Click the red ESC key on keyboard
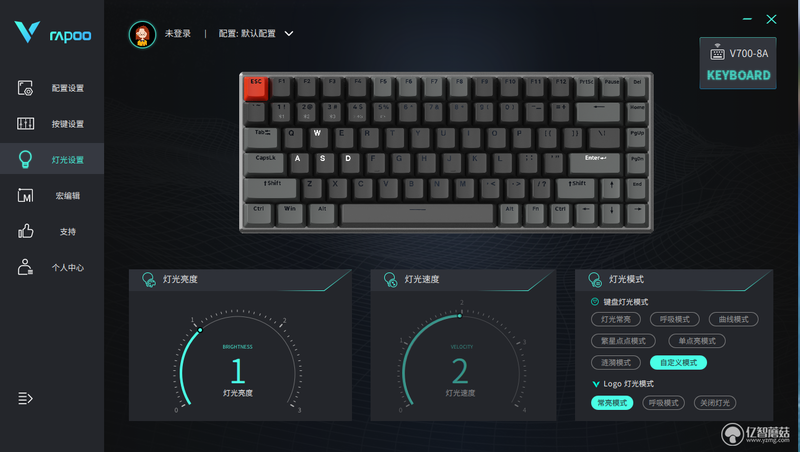Image resolution: width=800 pixels, height=452 pixels. (256, 88)
